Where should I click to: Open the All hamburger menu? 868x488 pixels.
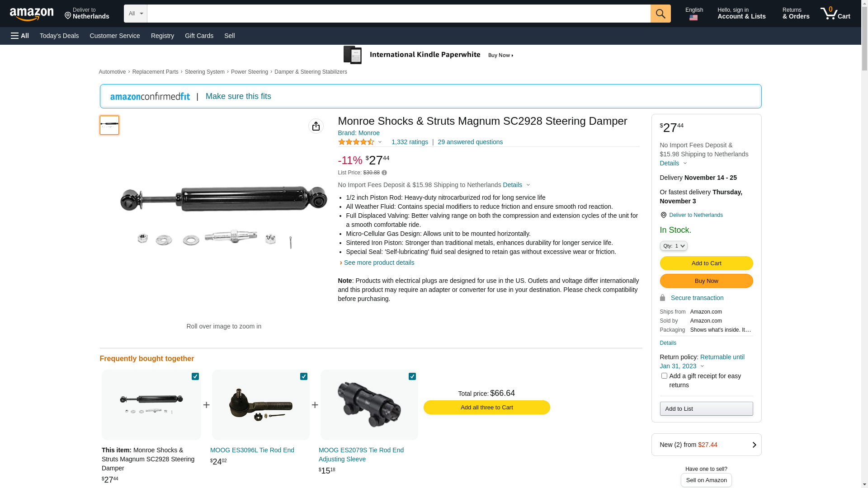coord(20,36)
